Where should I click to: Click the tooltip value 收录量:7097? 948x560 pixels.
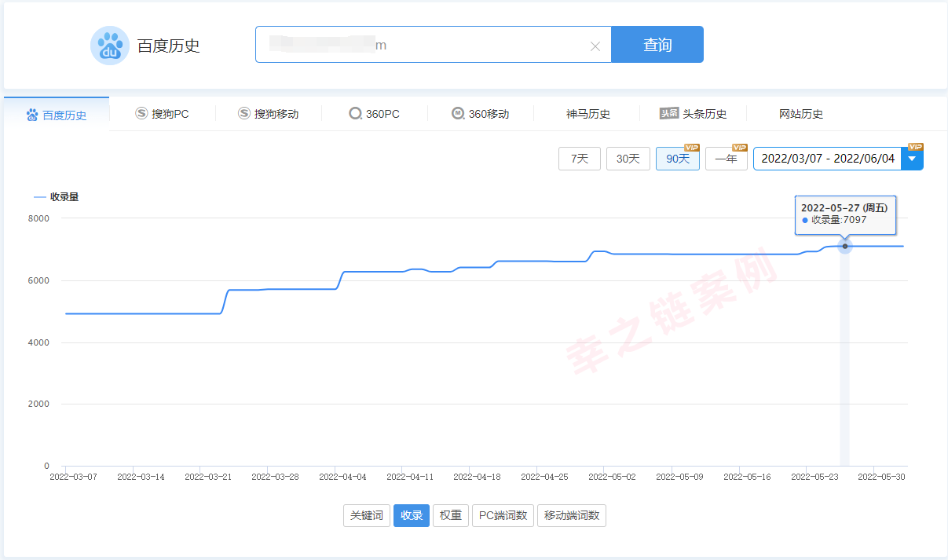pos(839,220)
